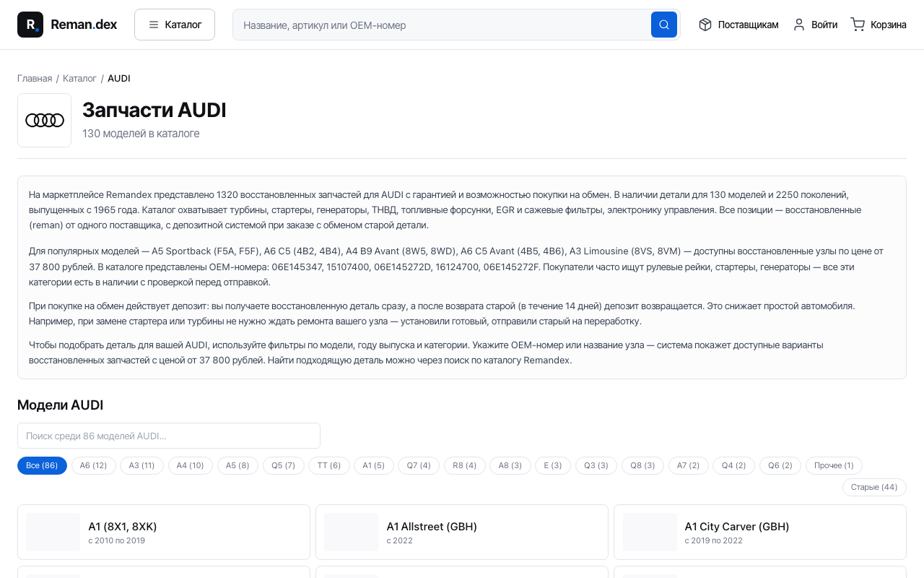Select the Все (86) filter chip
Screen dimensions: 924x578
42,466
